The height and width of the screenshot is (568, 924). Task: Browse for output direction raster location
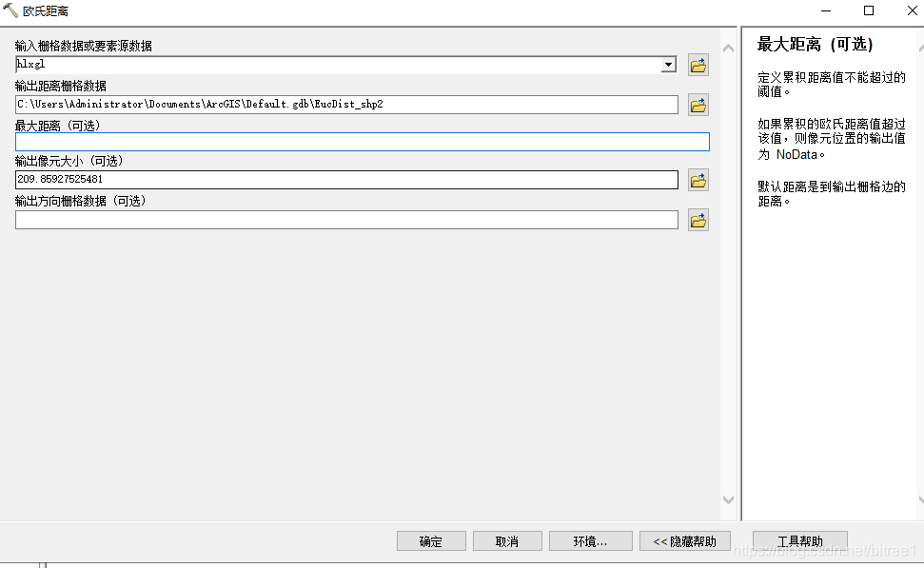(698, 221)
